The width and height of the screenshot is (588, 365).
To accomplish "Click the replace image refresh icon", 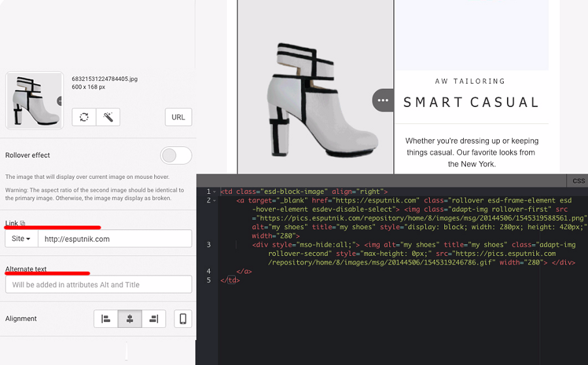I will pyautogui.click(x=84, y=118).
